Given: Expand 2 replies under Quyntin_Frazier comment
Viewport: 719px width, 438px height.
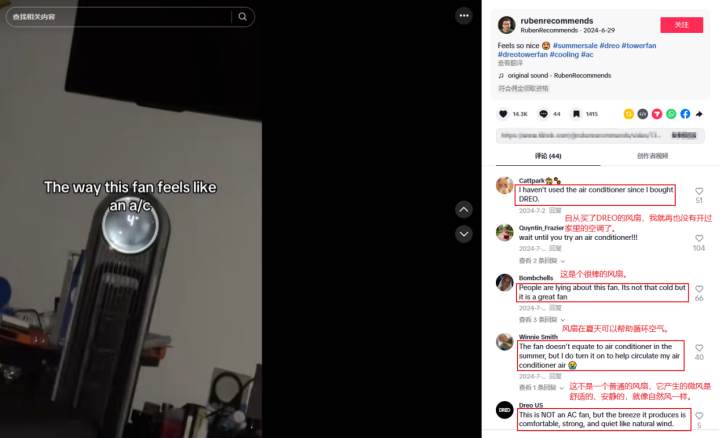Looking at the screenshot, I should tap(542, 261).
